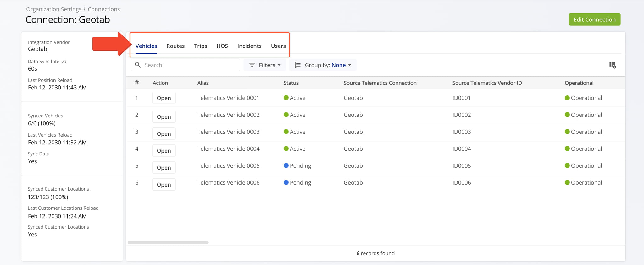
Task: Focus the Search input field
Action: (x=186, y=65)
